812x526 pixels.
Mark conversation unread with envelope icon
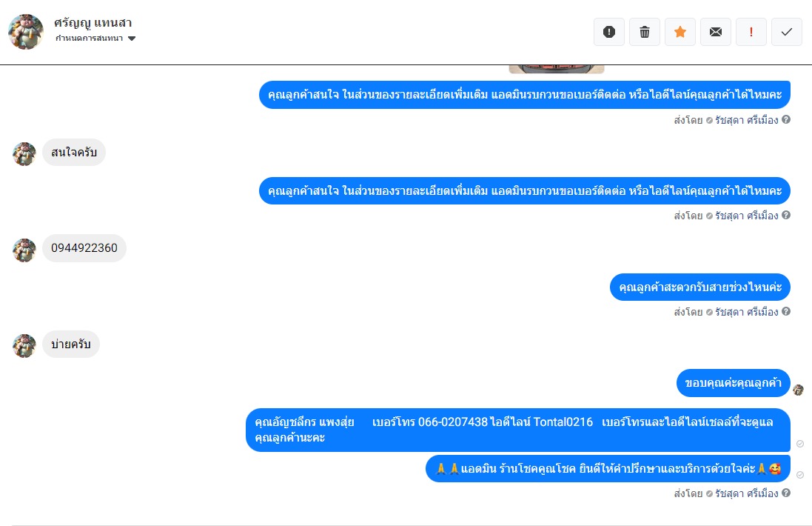coord(716,32)
